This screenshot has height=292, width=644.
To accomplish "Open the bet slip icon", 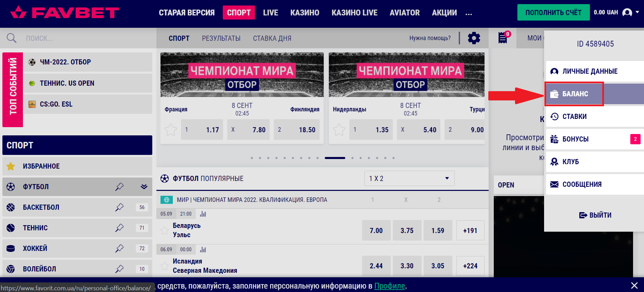I will click(x=503, y=38).
